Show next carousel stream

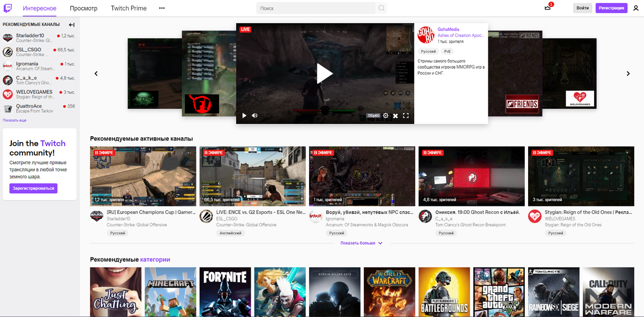click(628, 73)
